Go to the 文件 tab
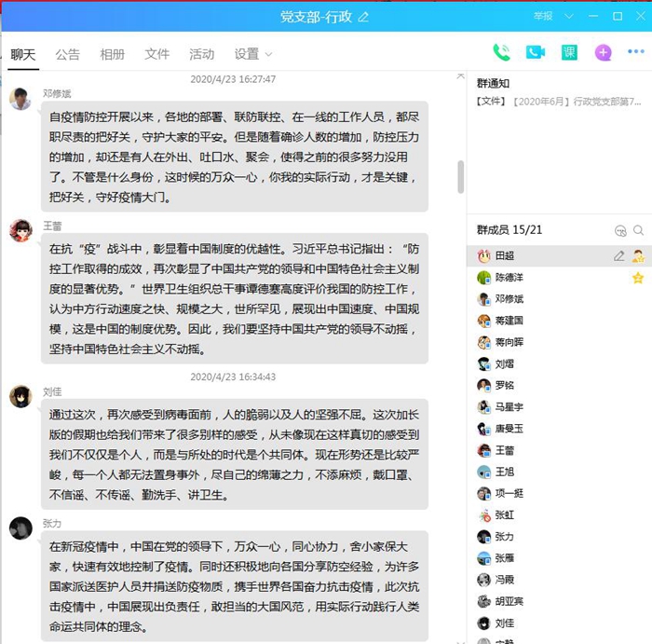The width and height of the screenshot is (652, 644). pos(156,54)
